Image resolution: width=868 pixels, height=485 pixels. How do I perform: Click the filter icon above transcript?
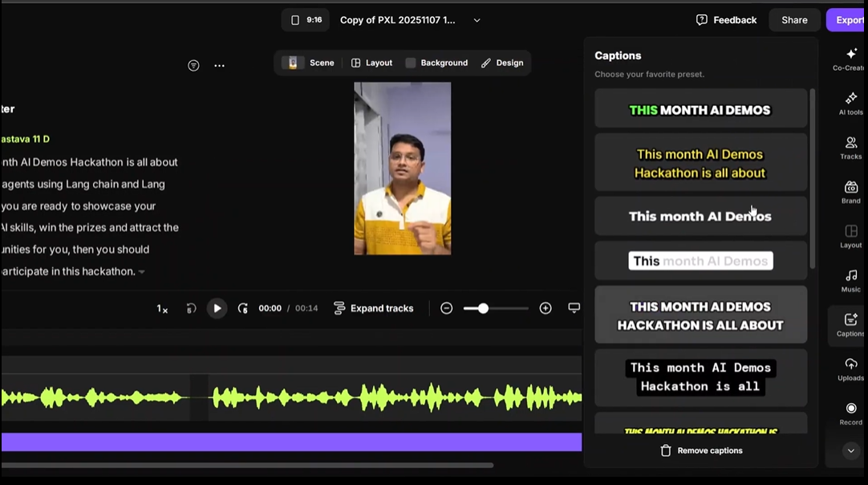(x=193, y=65)
